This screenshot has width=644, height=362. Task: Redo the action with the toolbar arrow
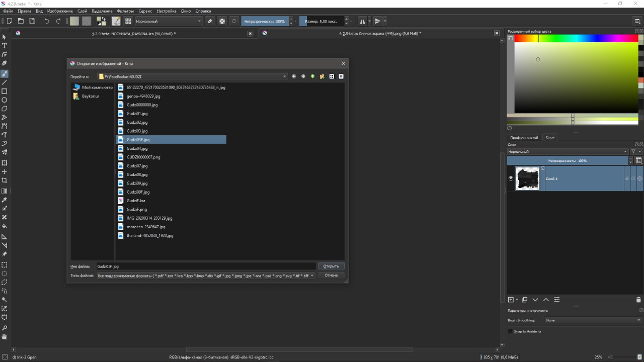(58, 21)
